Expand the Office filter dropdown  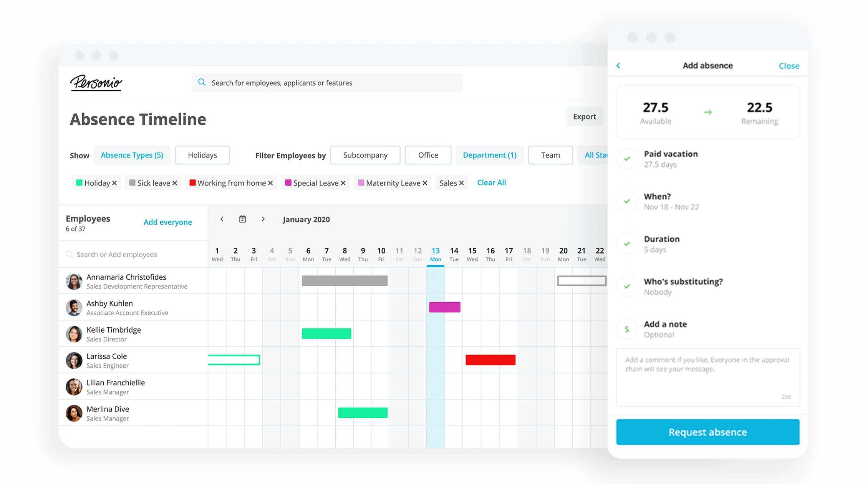tap(428, 155)
